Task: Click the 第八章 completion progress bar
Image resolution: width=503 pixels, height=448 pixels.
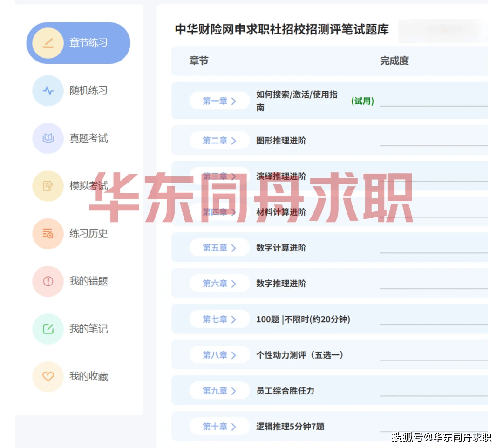Action: (434, 360)
